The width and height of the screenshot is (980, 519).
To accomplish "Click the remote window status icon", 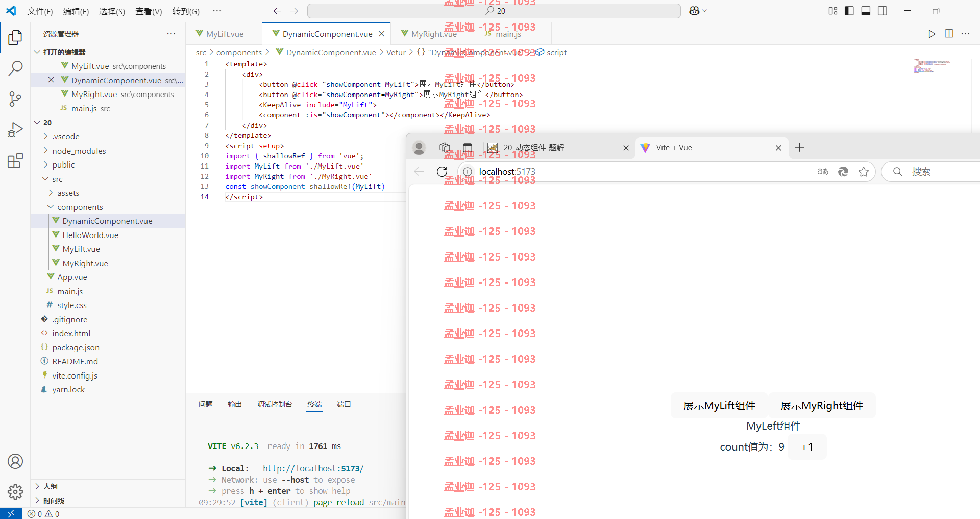I will 11,513.
